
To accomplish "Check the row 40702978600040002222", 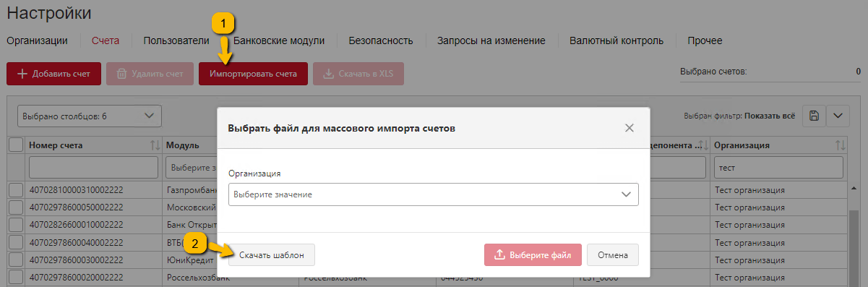I will coord(16,242).
